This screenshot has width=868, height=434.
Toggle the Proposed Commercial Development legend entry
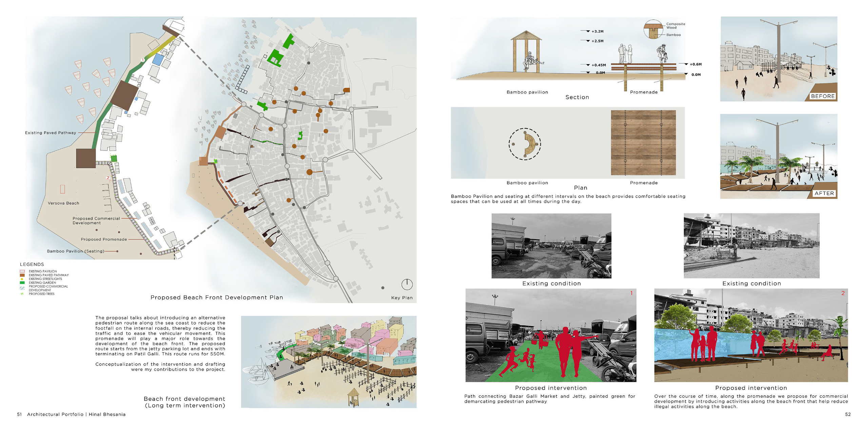[x=22, y=289]
